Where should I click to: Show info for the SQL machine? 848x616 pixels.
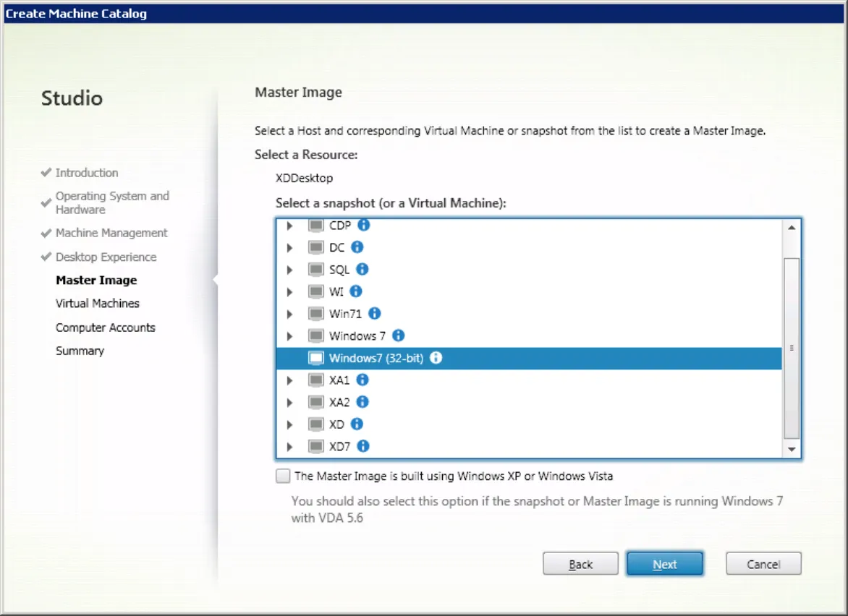pyautogui.click(x=362, y=269)
